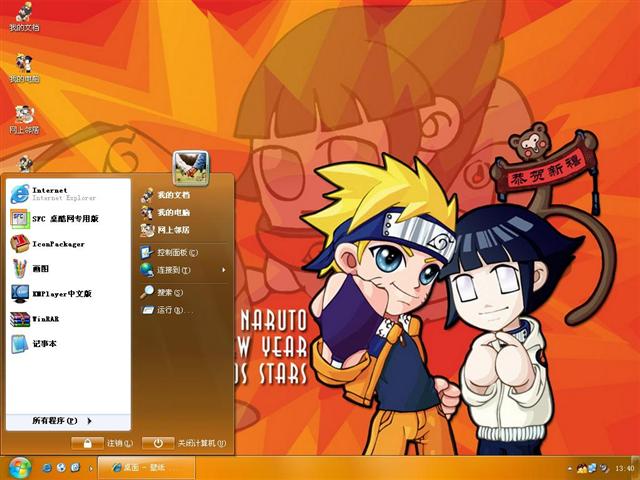Expand the 连接到 submenu arrow
Image resolution: width=640 pixels, height=480 pixels.
pos(224,270)
